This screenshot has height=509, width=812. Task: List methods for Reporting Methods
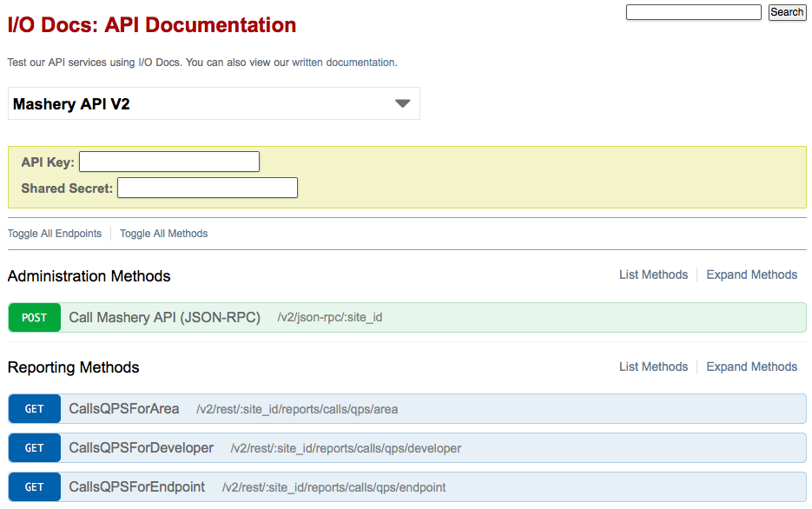click(654, 367)
